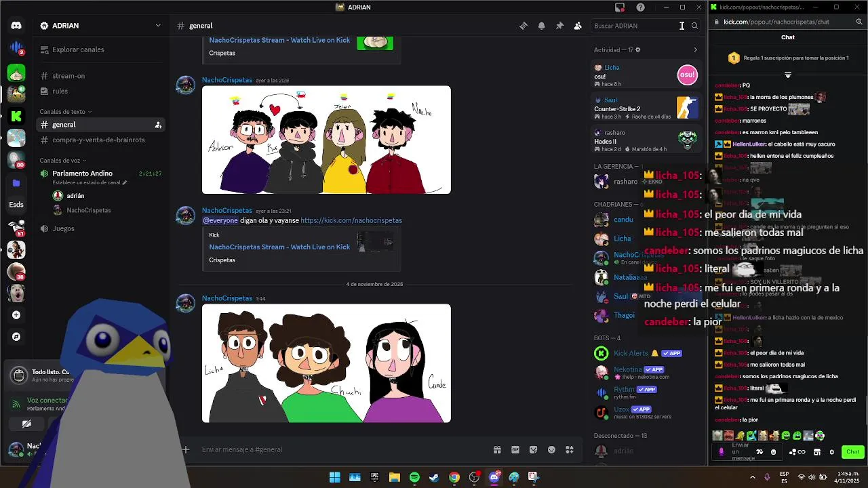The image size is (868, 488).
Task: Toggle camera in voice panel
Action: click(x=26, y=424)
